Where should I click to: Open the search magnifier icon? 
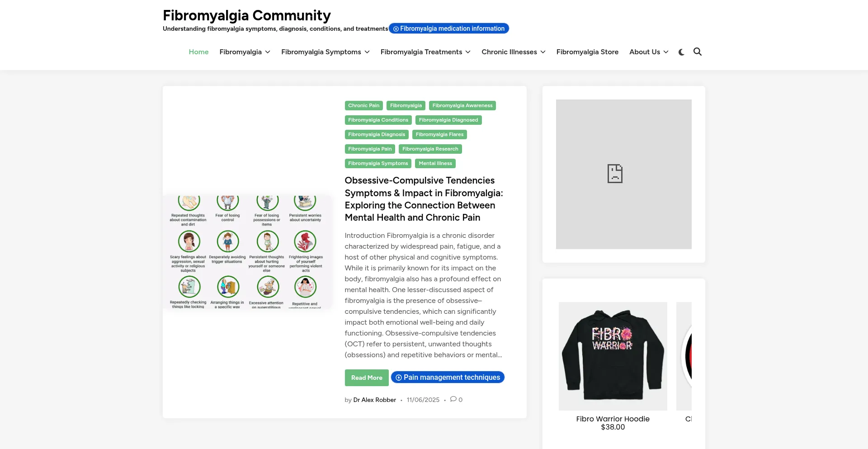pos(698,52)
